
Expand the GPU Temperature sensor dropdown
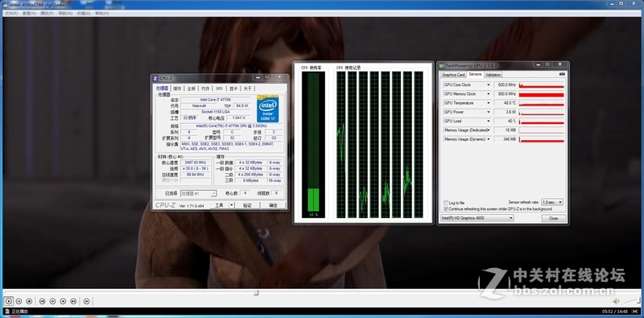coord(489,103)
